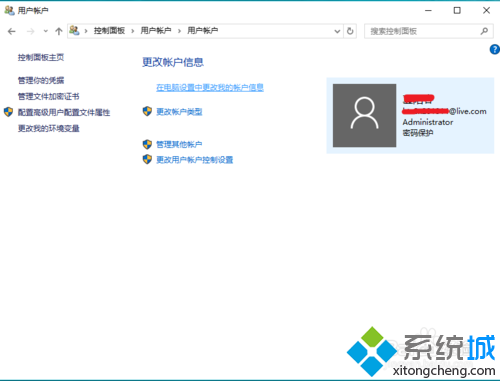This screenshot has height=381, width=500.
Task: Open 配置高级用户配置文件属性 link
Action: point(64,112)
